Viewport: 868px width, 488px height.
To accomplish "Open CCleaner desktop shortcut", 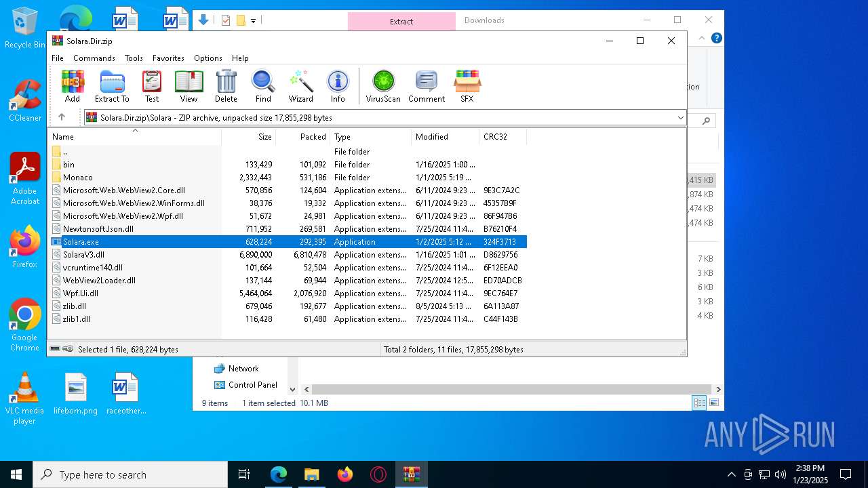I will (25, 101).
